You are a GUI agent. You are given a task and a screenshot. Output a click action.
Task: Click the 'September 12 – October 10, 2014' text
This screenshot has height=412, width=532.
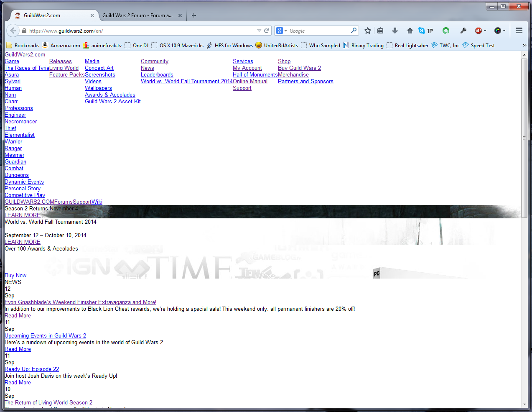pyautogui.click(x=46, y=235)
